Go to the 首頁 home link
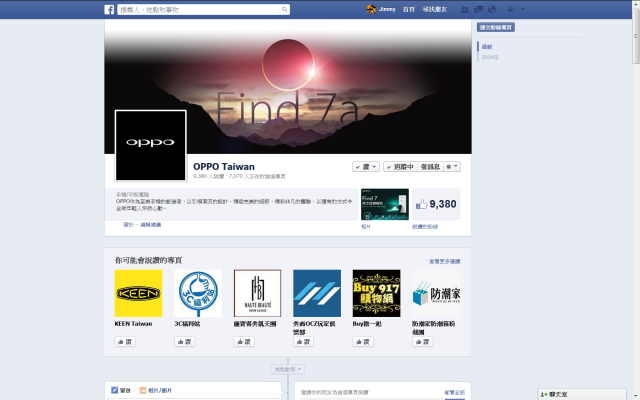Screen dimensions: 640x400 point(409,9)
